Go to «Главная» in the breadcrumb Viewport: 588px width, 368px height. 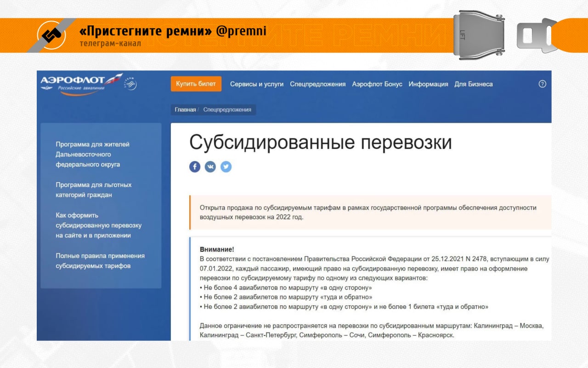[x=185, y=110]
